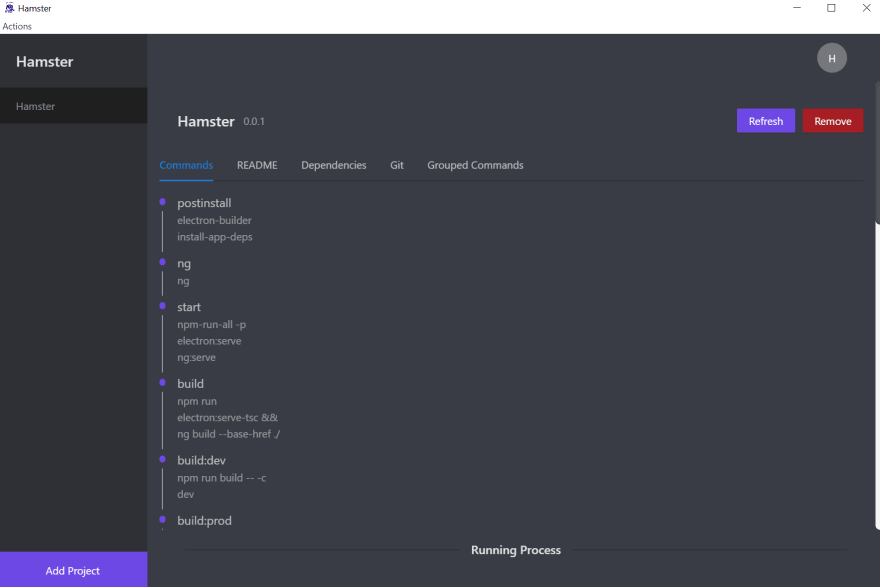Screen dimensions: 880x587
Task: Click the 'electron:serve-tsc &&' text
Action: (x=228, y=418)
